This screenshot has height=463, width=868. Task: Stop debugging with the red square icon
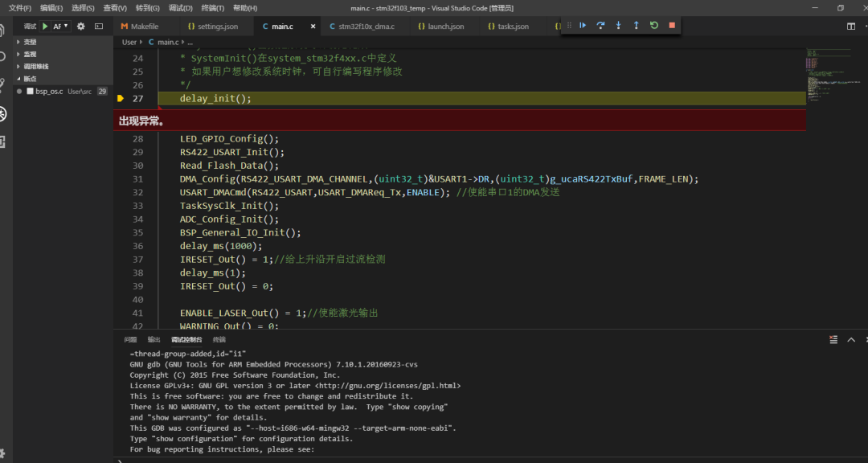(x=671, y=26)
